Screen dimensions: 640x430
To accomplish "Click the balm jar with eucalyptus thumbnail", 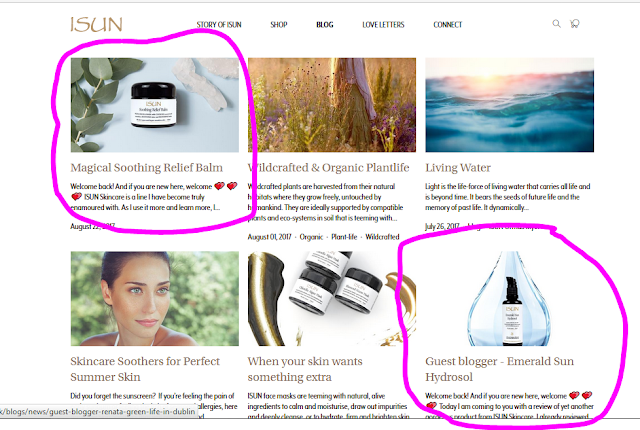I will tap(155, 105).
